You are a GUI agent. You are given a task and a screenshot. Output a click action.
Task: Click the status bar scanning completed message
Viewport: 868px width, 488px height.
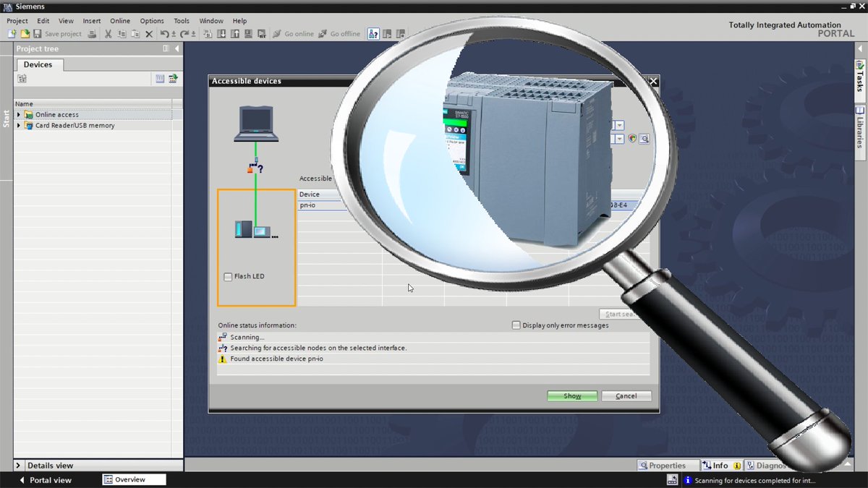tap(754, 480)
